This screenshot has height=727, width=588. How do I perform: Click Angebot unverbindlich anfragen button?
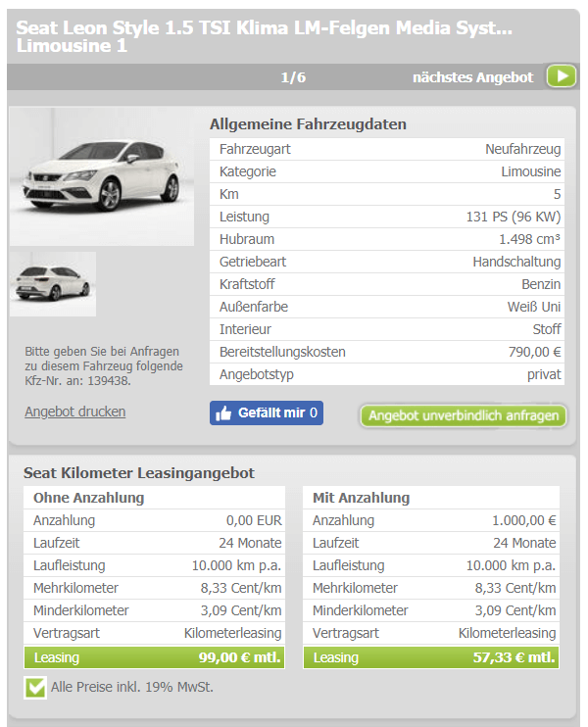[464, 415]
